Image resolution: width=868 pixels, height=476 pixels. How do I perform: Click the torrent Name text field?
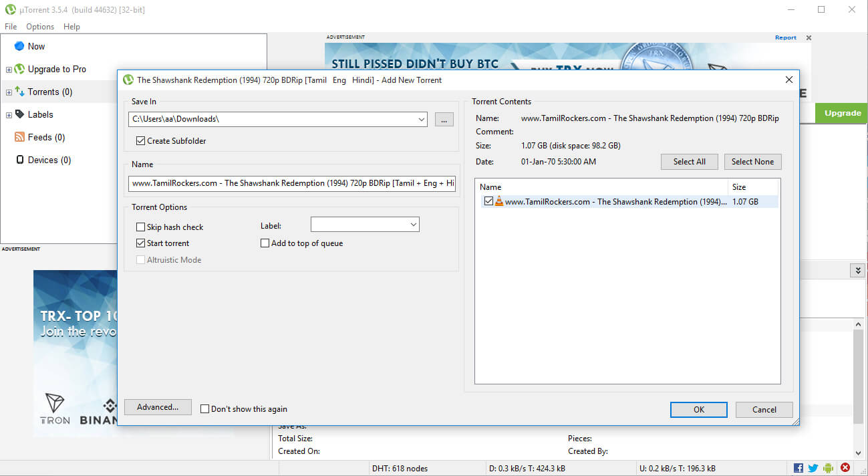292,183
